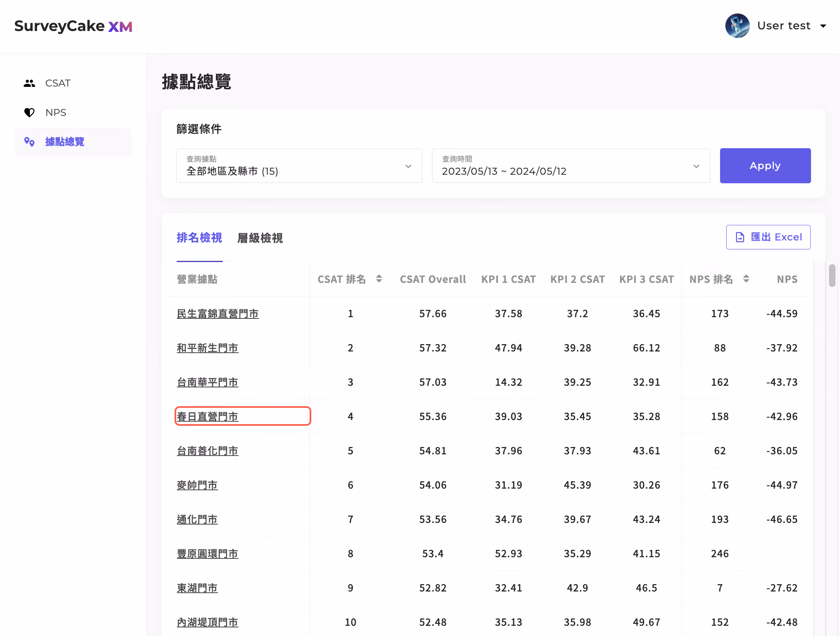
Task: Open the 豐原圓環門市 store link
Action: point(208,554)
